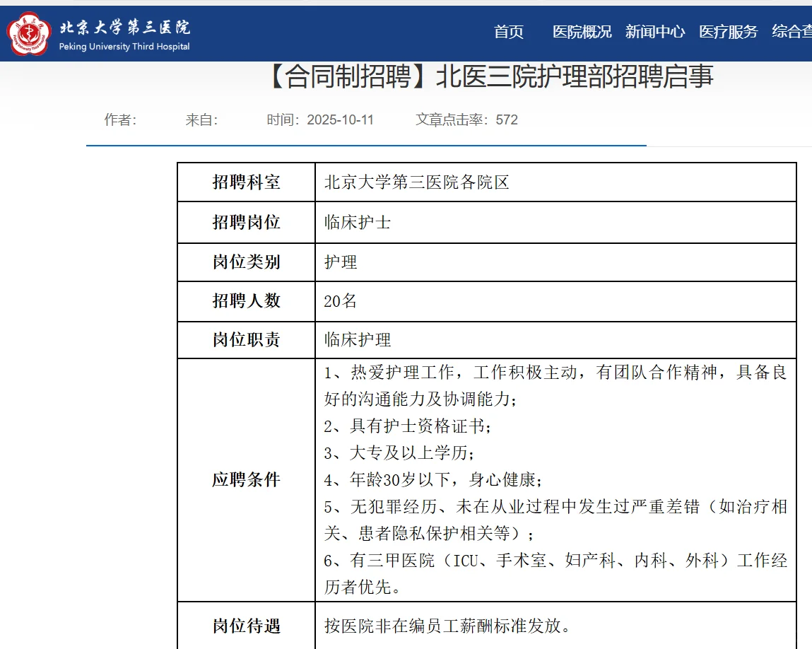This screenshot has height=649, width=812.
Task: Click condition 5 line 无犯罪经历
Action: click(555, 507)
